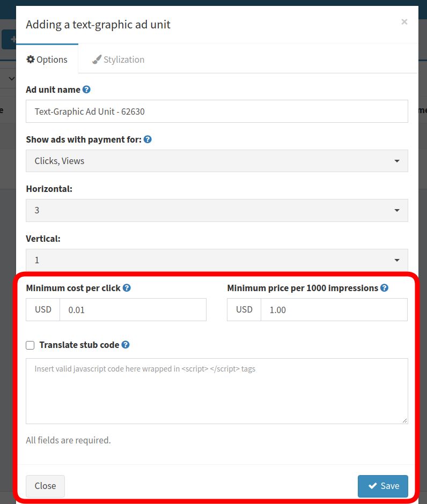Focus the Ad unit name text field
Viewport: 427px width, 504px height.
[x=217, y=111]
